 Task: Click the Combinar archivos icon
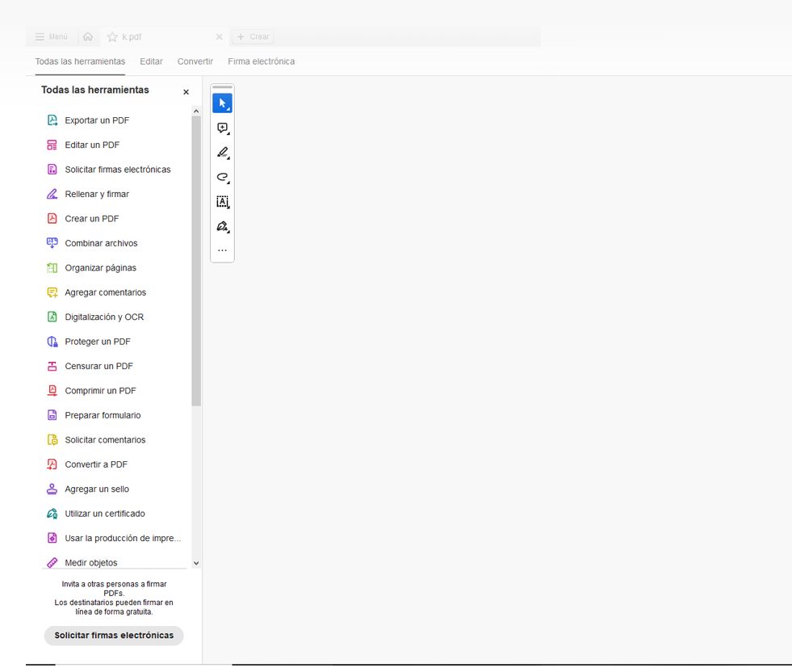pyautogui.click(x=52, y=243)
